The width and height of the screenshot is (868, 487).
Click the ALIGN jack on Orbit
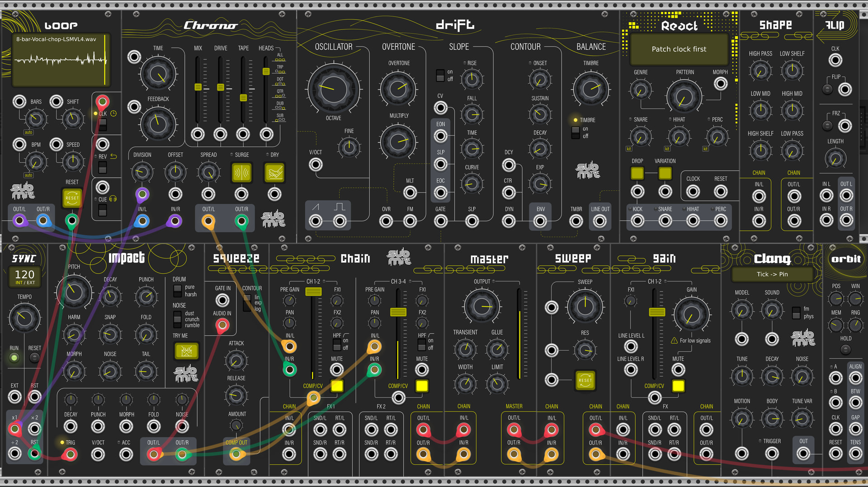tap(855, 378)
